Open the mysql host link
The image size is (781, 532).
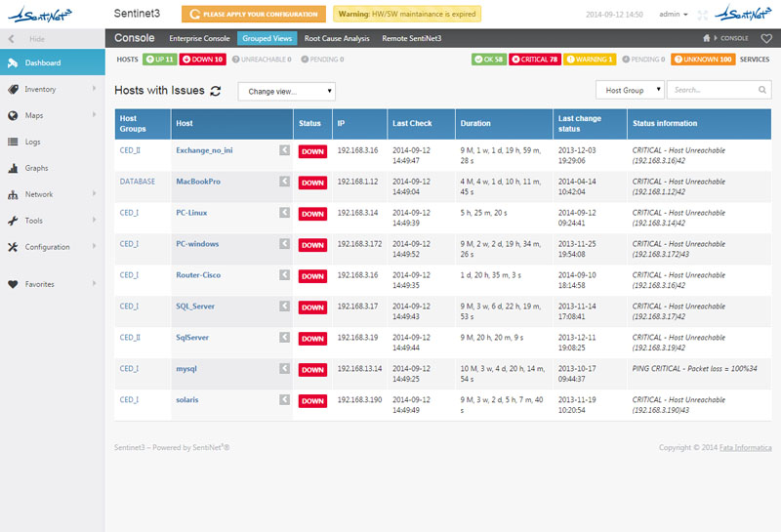186,369
